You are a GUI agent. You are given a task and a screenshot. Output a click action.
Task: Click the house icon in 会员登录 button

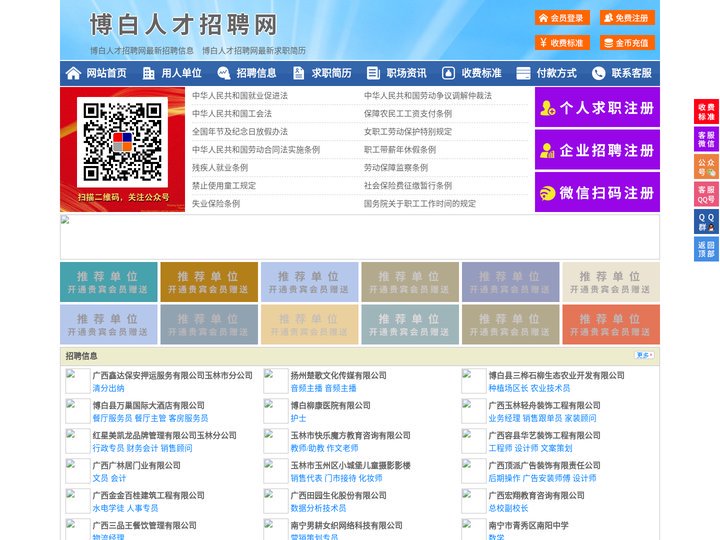click(x=544, y=18)
